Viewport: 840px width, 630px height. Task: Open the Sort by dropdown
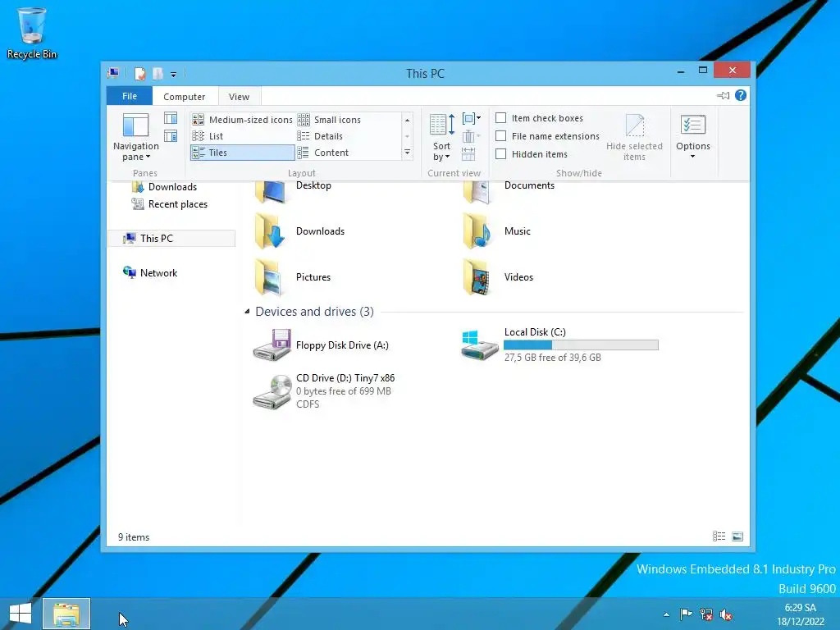coord(442,137)
